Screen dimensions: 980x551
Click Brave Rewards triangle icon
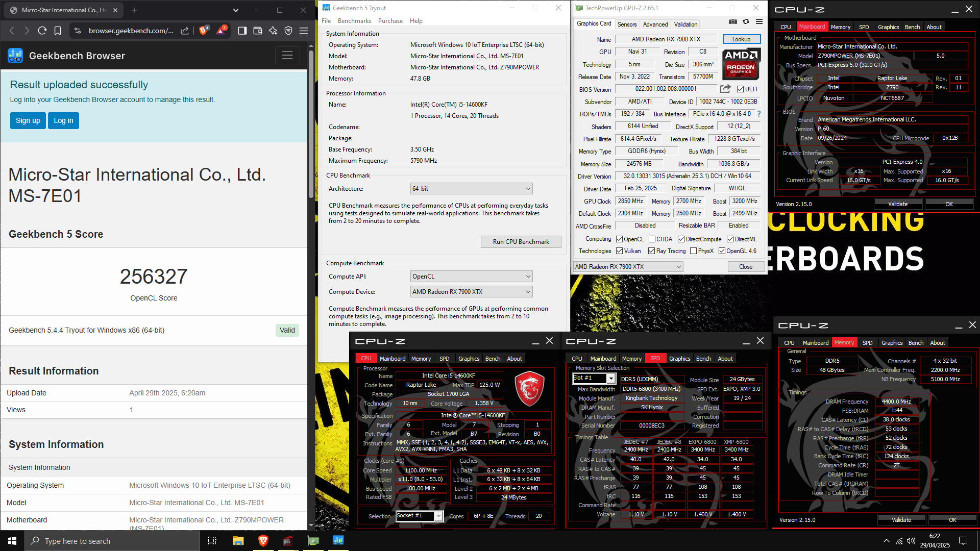tap(220, 31)
